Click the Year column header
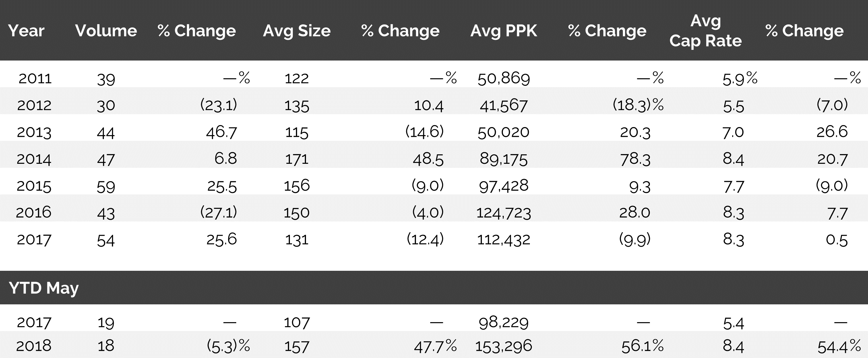 coord(26,31)
